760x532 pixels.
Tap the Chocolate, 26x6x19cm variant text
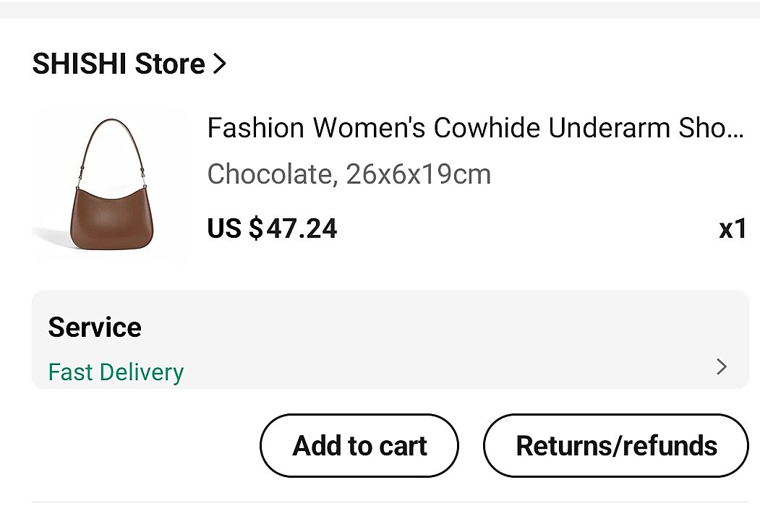pyautogui.click(x=349, y=174)
